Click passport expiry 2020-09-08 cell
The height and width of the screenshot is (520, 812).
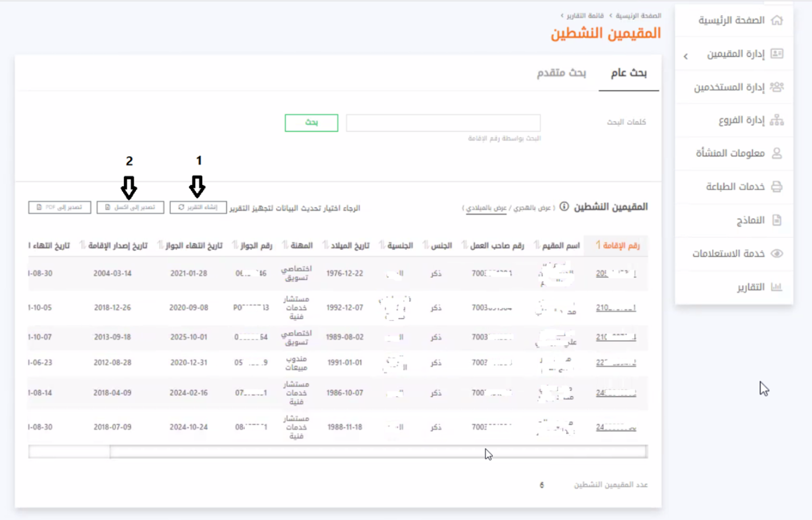pyautogui.click(x=189, y=308)
